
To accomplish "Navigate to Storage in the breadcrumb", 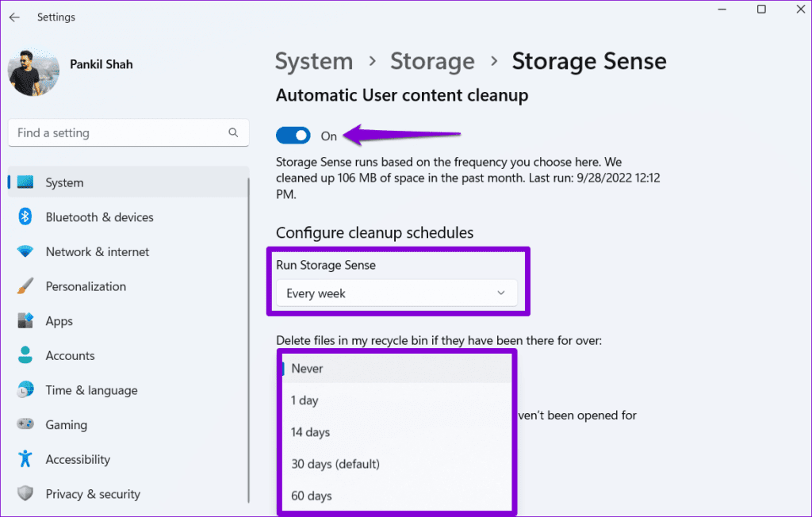I will point(432,61).
